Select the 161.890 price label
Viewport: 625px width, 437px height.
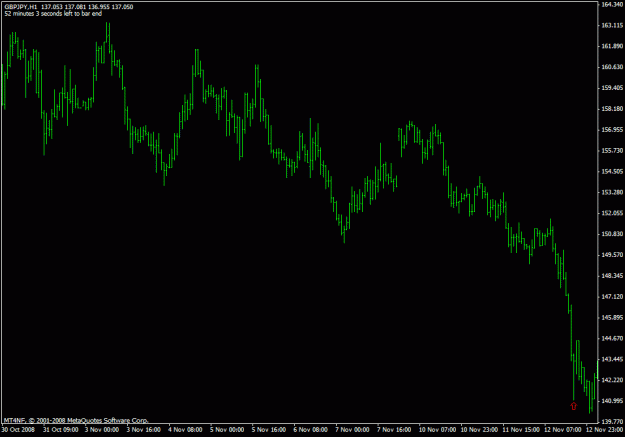(612, 46)
